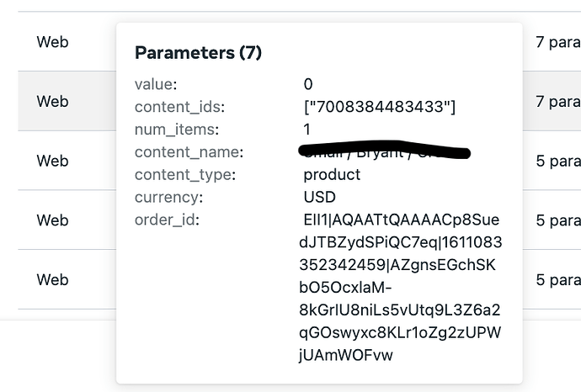Click the Parameters (7) popup heading
This screenshot has height=392, width=581.
pyautogui.click(x=198, y=53)
